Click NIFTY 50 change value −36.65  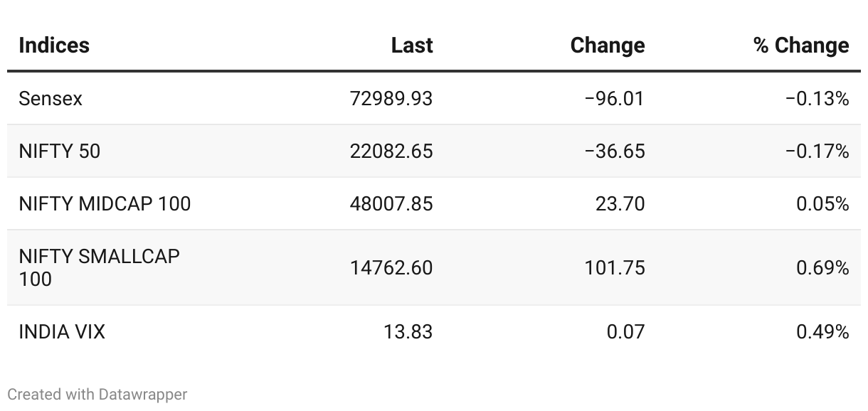click(614, 151)
